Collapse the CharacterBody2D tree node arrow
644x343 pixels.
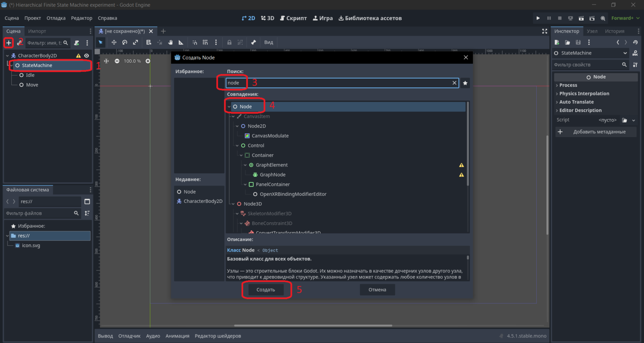point(8,55)
